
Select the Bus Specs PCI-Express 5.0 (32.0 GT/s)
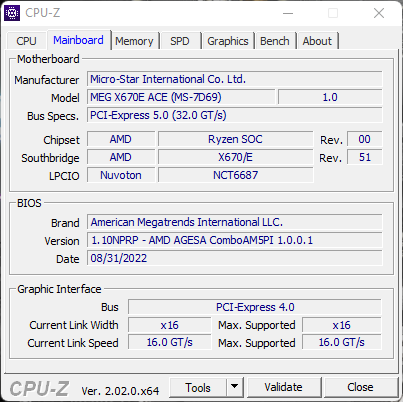(235, 115)
